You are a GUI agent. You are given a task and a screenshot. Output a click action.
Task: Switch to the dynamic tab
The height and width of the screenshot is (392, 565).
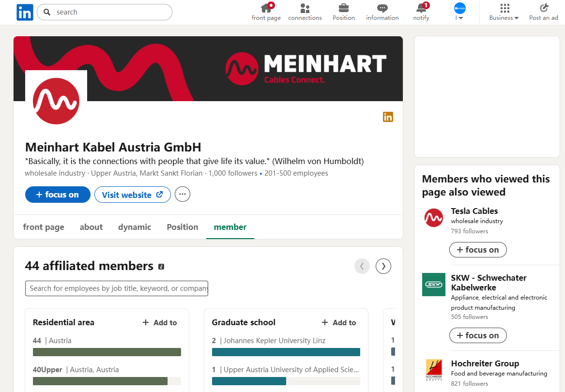135,227
